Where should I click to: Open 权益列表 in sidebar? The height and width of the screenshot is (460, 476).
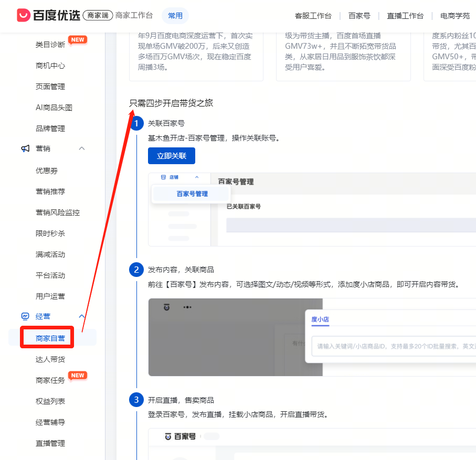(x=50, y=401)
